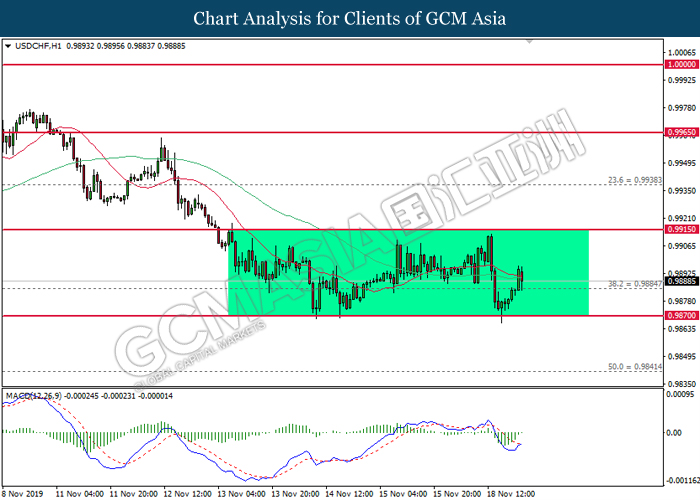Click the 14 Nov 12:00 time label

coord(350,494)
